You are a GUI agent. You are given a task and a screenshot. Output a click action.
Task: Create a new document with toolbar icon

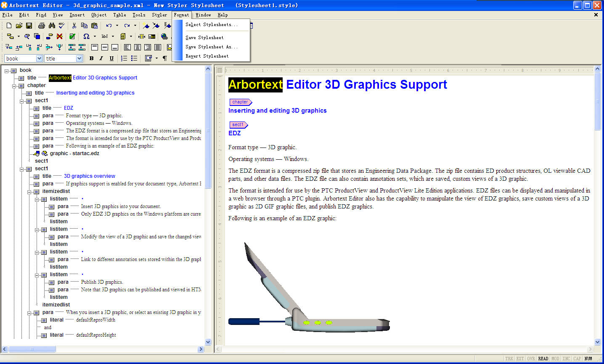(x=9, y=26)
